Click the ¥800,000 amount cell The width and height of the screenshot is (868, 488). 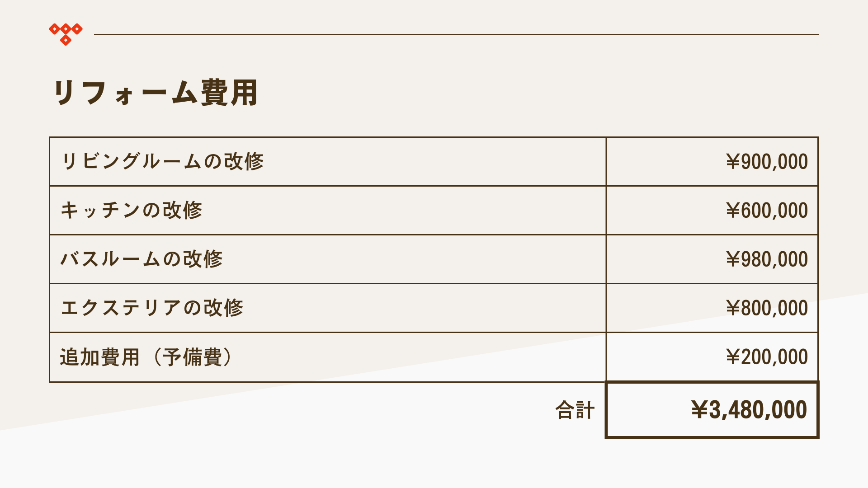[712, 308]
